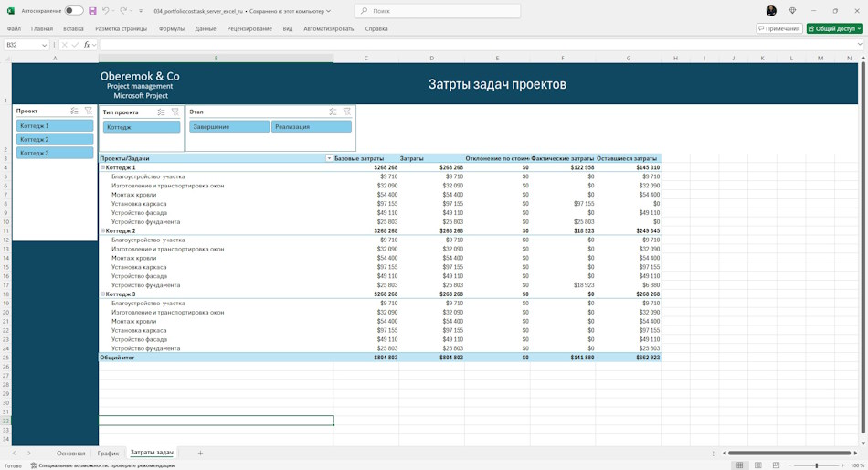Zoom in with the plus icon
This screenshot has height=470, width=868.
pos(843,465)
